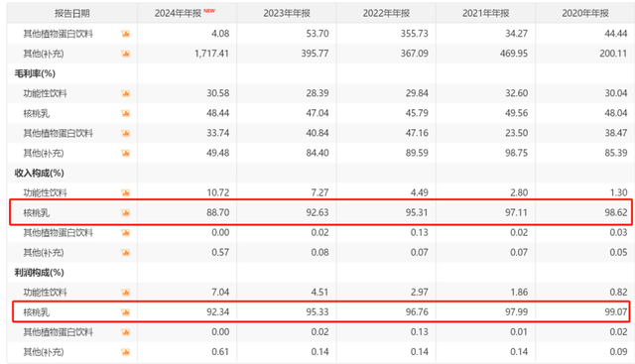This screenshot has width=635, height=364.
Task: Click the 毛利率(%) section heading
Action: click(35, 73)
